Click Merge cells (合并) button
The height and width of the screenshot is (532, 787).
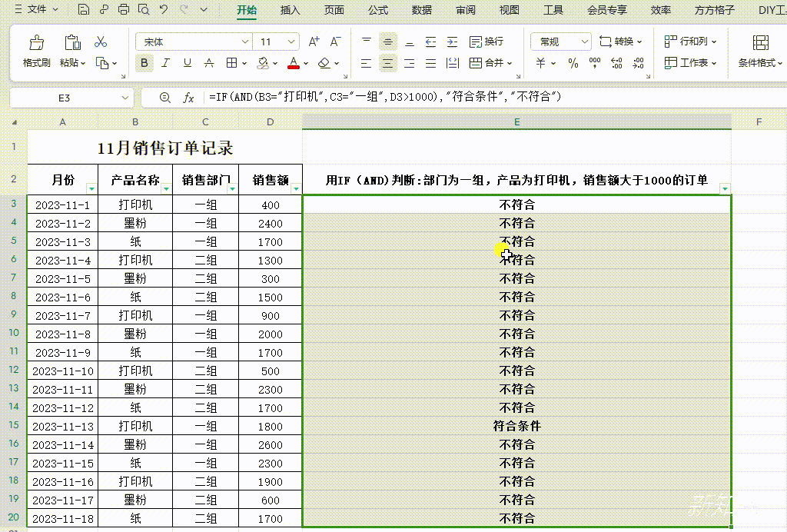486,63
